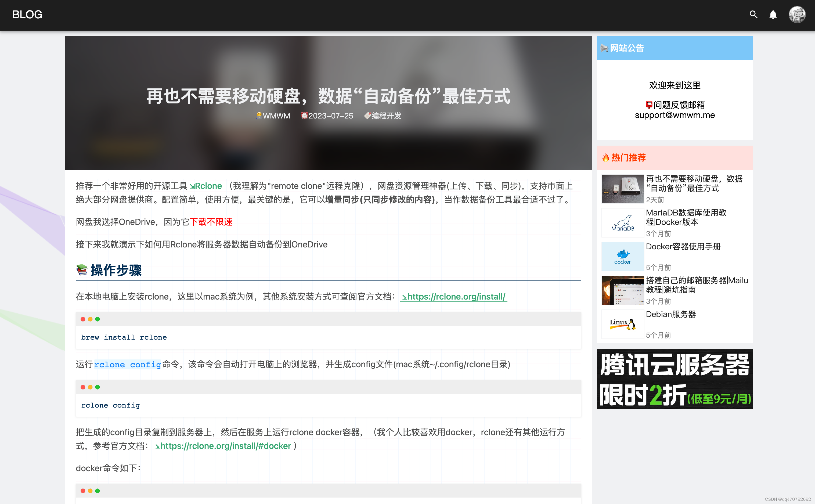Click the megaphone icon beside 网站公告
This screenshot has height=504, width=815.
click(604, 48)
